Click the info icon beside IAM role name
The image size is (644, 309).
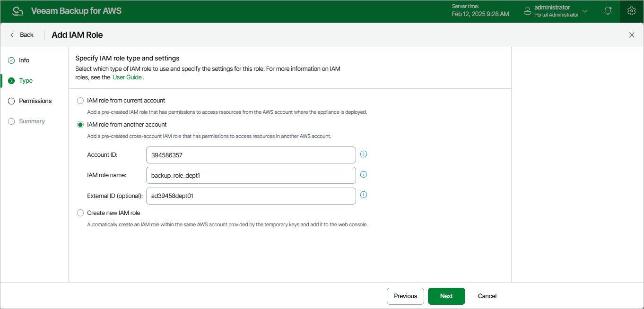tap(364, 174)
